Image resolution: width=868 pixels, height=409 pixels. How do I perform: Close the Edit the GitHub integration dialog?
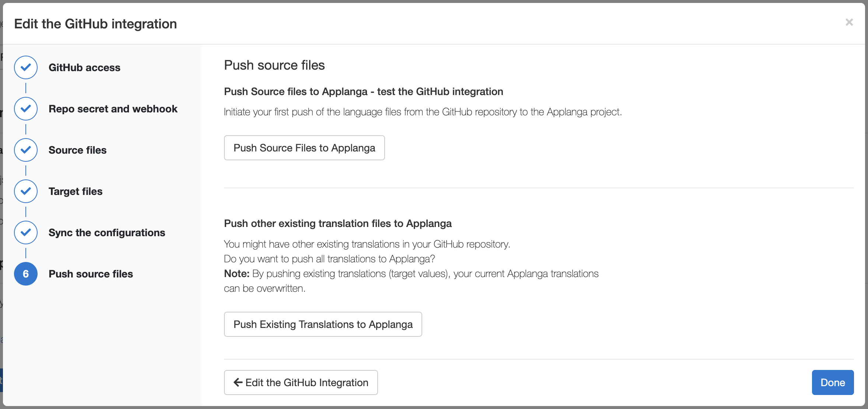[849, 22]
